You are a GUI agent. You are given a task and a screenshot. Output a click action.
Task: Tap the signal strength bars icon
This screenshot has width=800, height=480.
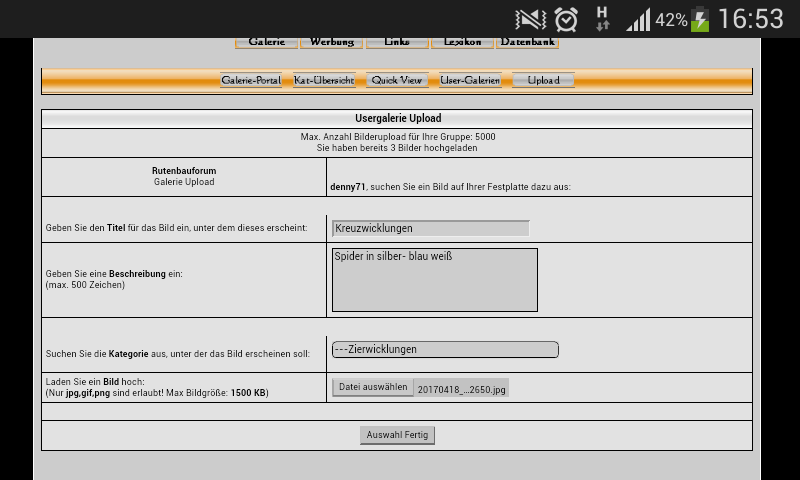point(639,20)
